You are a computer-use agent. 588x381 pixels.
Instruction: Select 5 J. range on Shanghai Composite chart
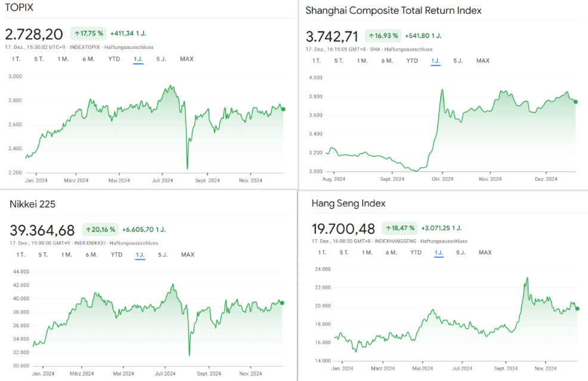coord(458,61)
